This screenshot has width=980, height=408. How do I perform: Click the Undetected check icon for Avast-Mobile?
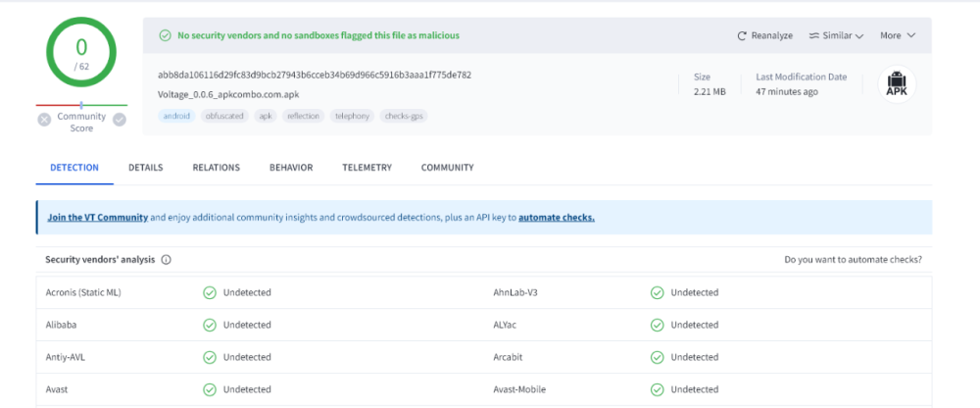(x=657, y=389)
